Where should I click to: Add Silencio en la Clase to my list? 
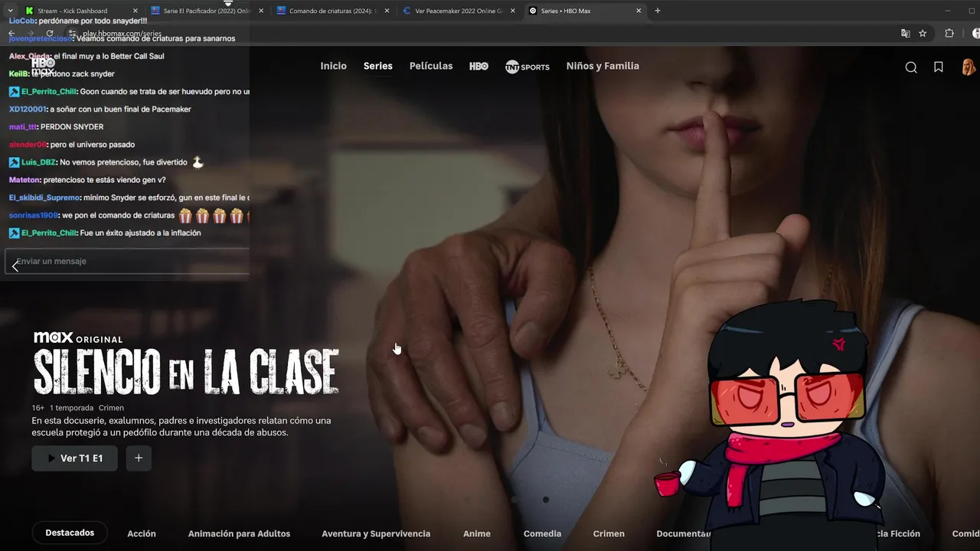pos(139,458)
